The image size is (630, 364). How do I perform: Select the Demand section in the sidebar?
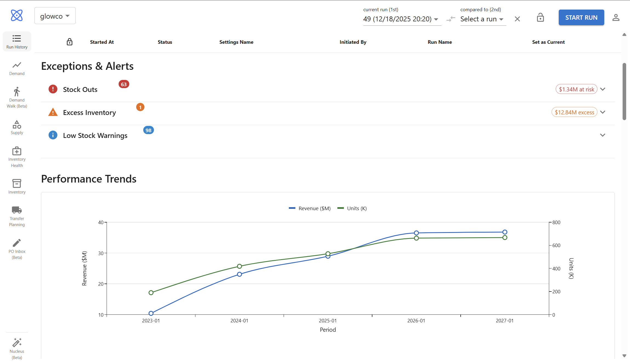click(17, 68)
